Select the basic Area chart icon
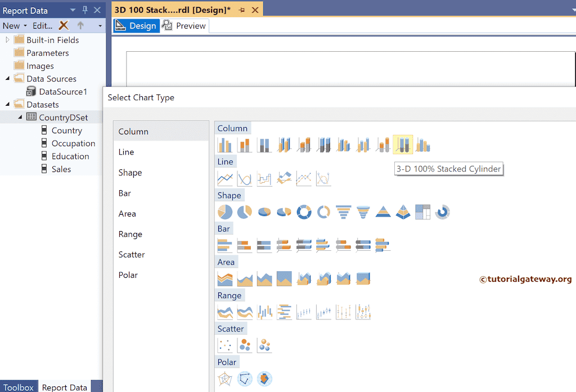Screen dimensions: 576x392 (225, 278)
